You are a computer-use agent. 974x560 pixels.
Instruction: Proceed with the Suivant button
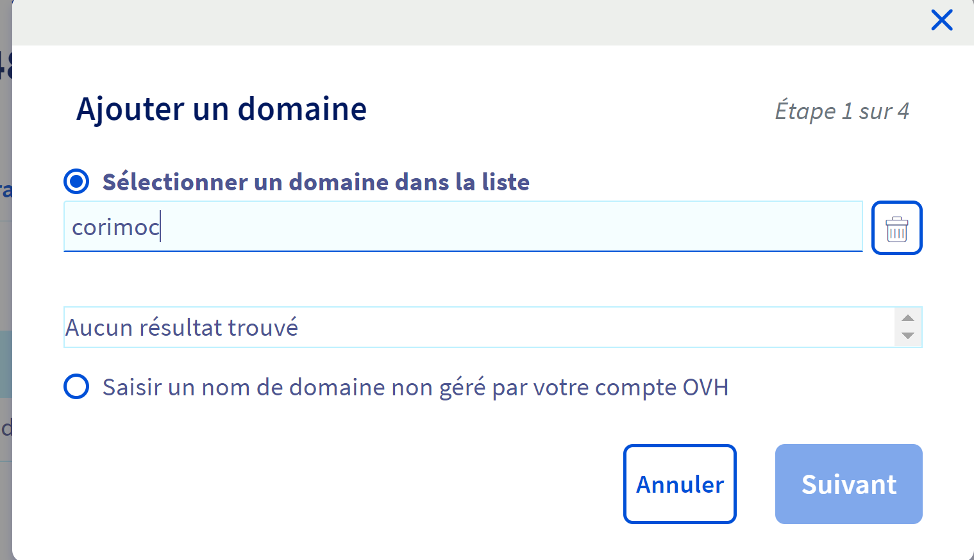pos(848,484)
